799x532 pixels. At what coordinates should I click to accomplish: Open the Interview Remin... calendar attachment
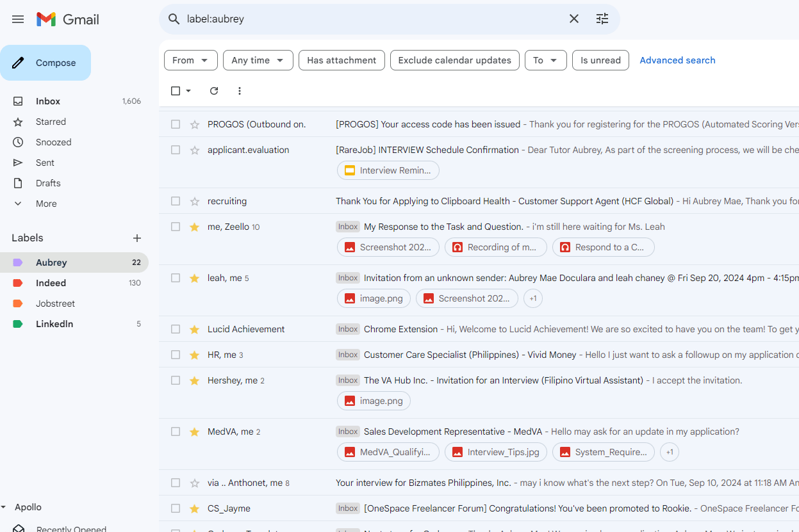(x=388, y=170)
